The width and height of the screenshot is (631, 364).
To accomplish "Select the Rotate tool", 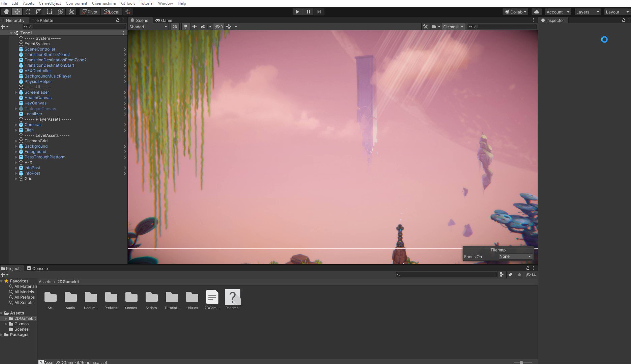I will click(28, 12).
